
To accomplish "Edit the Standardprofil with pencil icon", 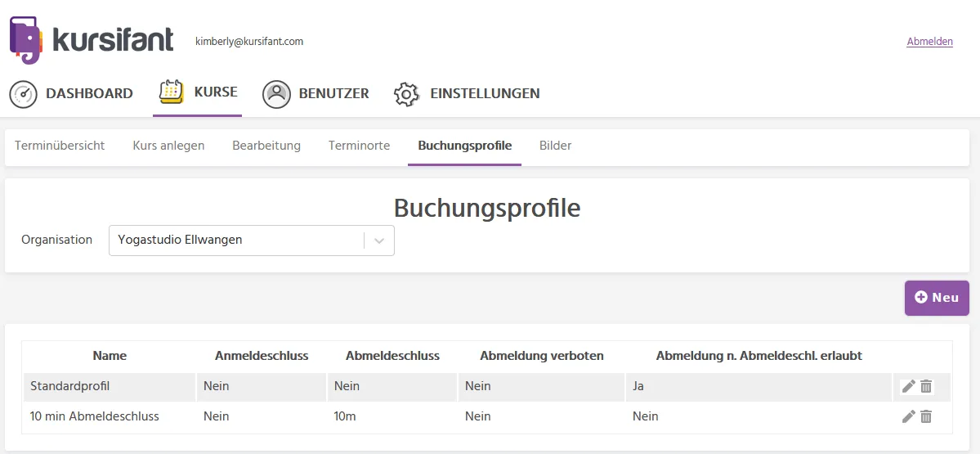I will point(909,386).
